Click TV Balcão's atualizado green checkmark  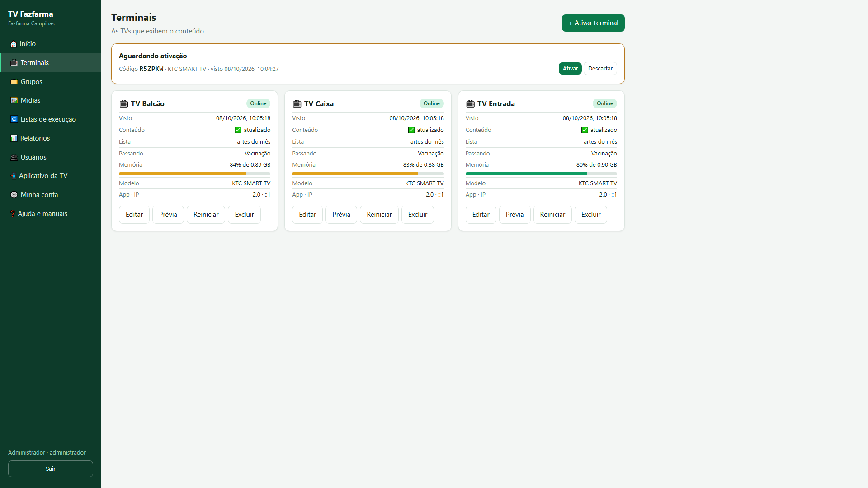pyautogui.click(x=238, y=130)
